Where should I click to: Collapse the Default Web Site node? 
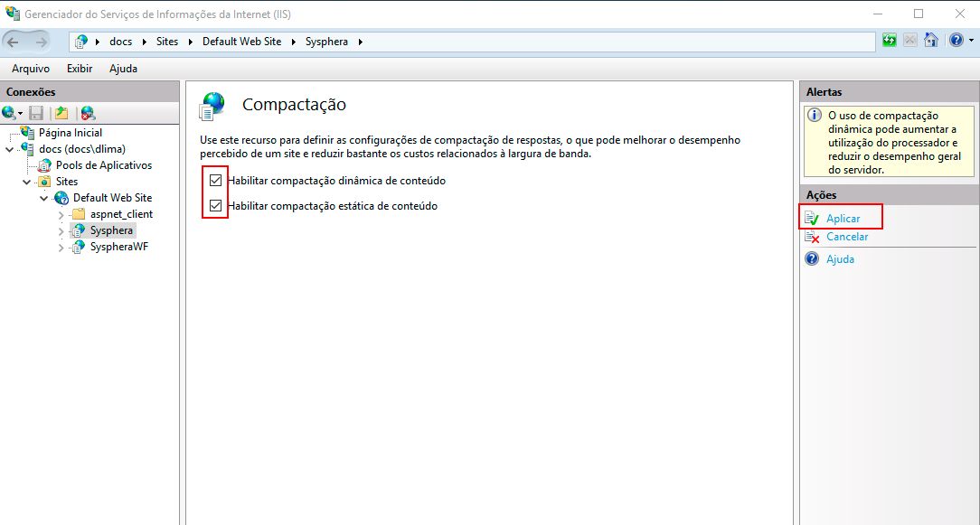point(43,198)
